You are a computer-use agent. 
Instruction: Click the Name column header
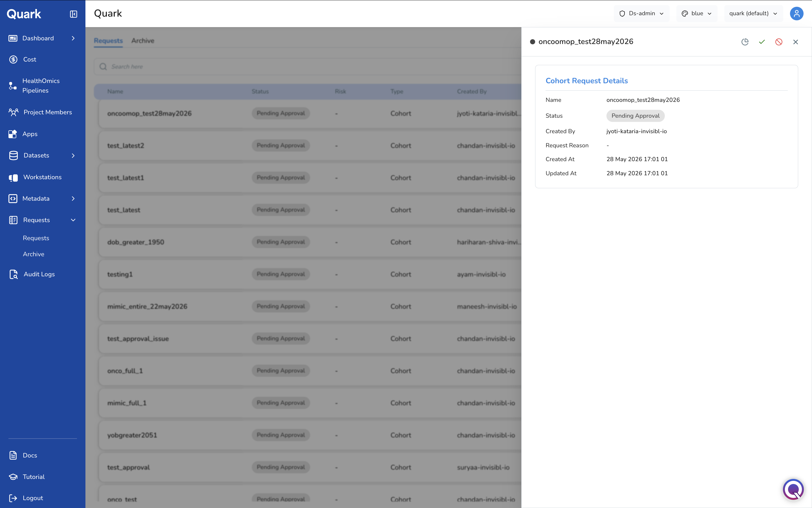115,91
